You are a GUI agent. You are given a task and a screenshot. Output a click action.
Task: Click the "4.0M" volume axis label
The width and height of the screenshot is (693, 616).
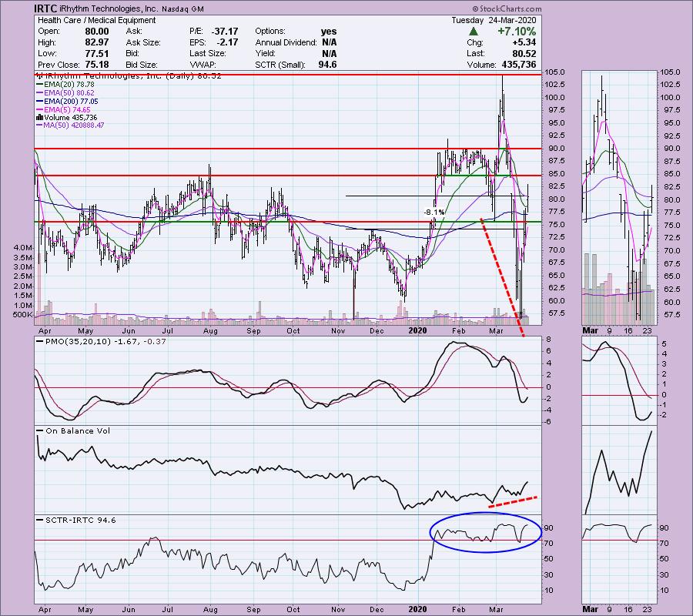point(23,248)
